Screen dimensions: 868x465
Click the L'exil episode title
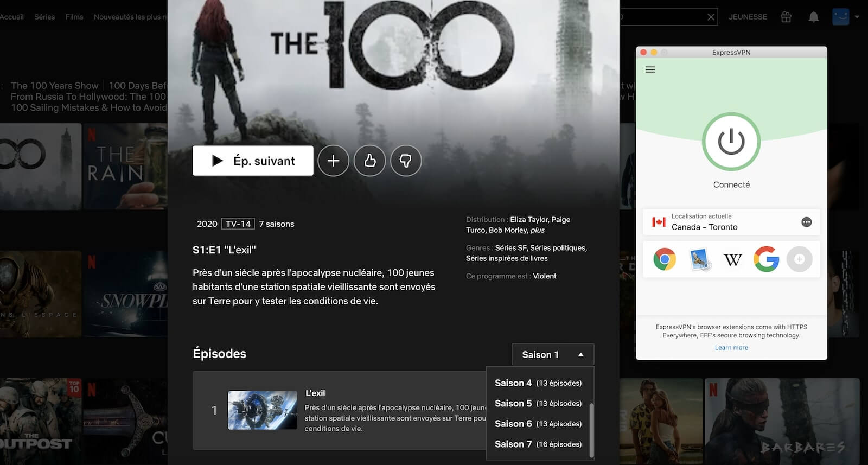315,393
